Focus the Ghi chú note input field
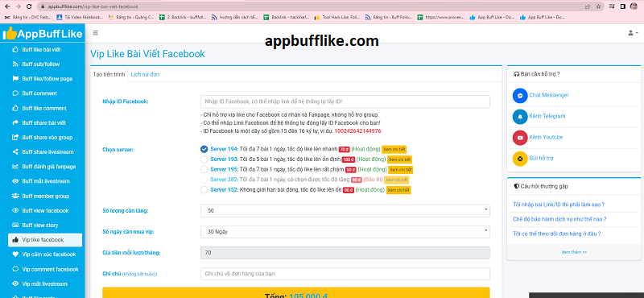The height and width of the screenshot is (298, 644). pos(345,274)
